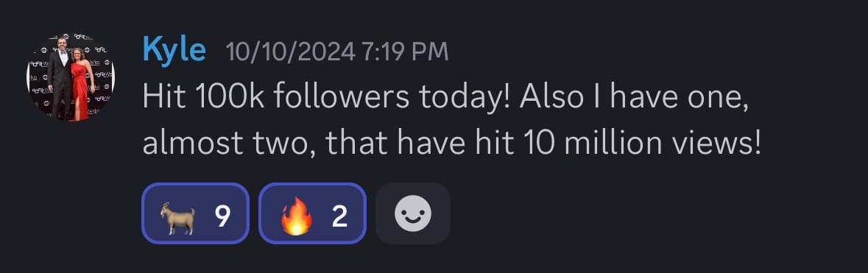
Task: Open the add reaction smiley button
Action: 413,213
